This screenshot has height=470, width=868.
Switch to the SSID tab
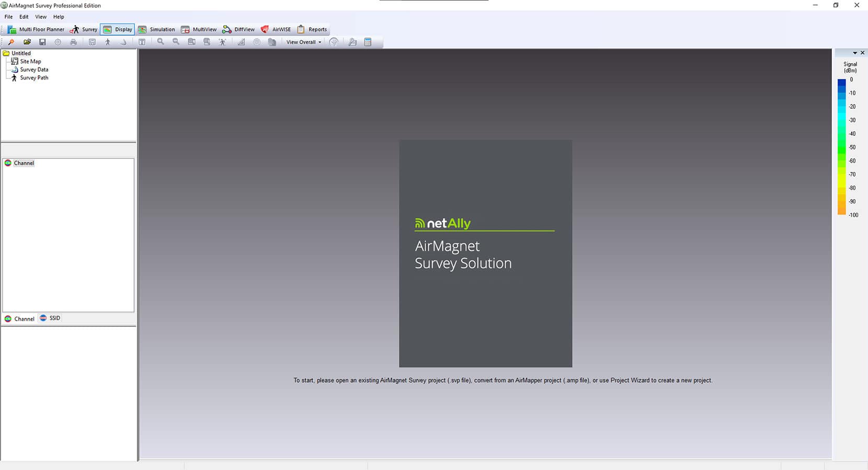tap(51, 318)
